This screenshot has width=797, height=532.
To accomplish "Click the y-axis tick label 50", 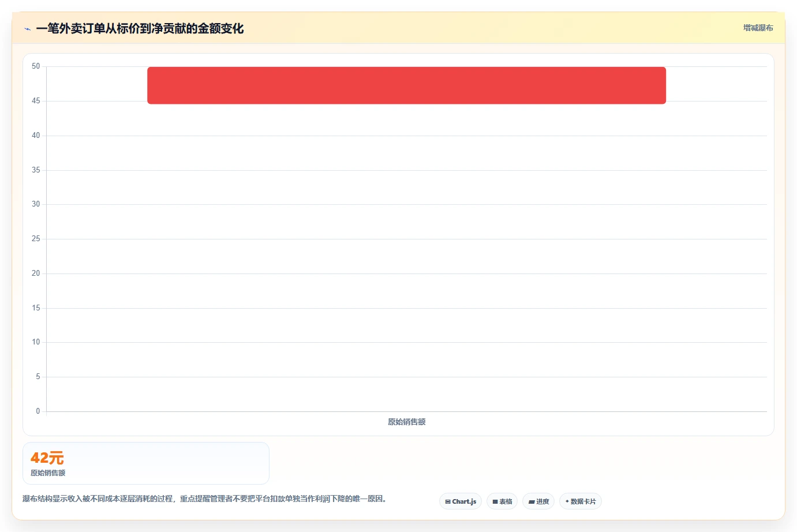I will (x=36, y=66).
